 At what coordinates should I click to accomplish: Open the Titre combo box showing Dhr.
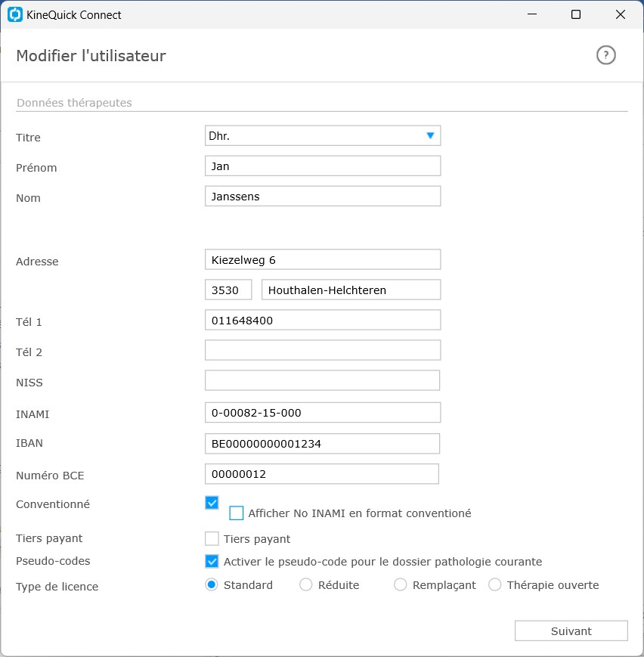point(322,136)
